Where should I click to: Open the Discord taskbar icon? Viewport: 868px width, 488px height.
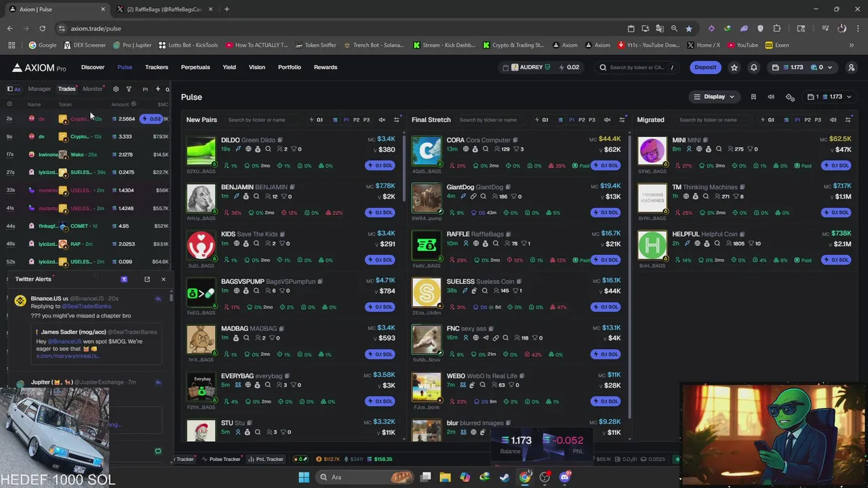click(x=565, y=477)
